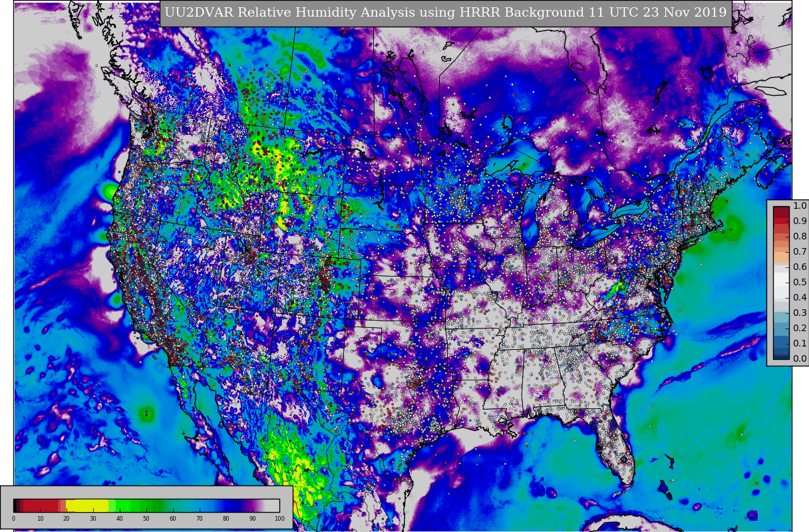This screenshot has height=532, width=809.
Task: Click the 90 tick label on humidity colorbar
Action: [x=253, y=519]
